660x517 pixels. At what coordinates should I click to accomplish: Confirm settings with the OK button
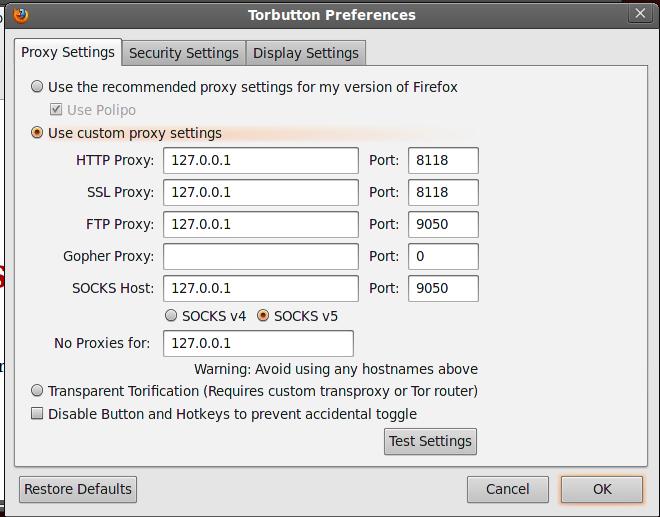click(601, 489)
